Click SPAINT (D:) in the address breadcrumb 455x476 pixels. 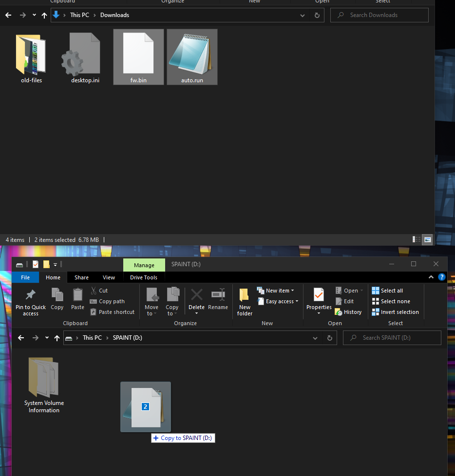127,338
